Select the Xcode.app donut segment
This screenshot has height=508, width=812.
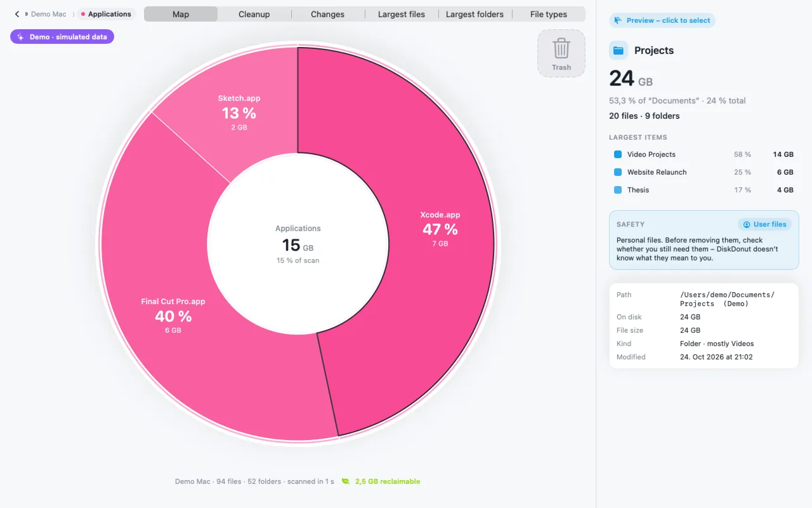[x=440, y=229]
